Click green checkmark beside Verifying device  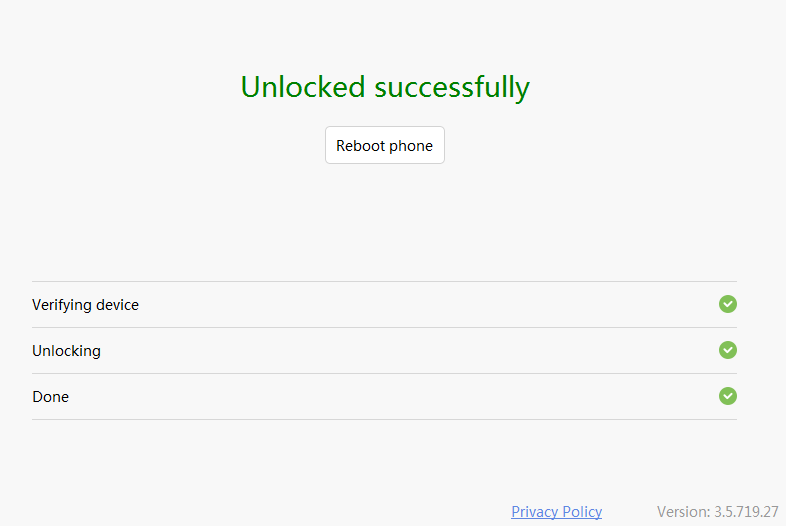(x=728, y=304)
